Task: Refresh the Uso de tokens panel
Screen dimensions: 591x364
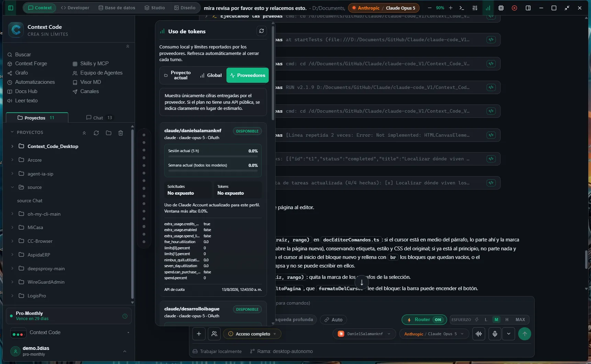Action: click(261, 31)
